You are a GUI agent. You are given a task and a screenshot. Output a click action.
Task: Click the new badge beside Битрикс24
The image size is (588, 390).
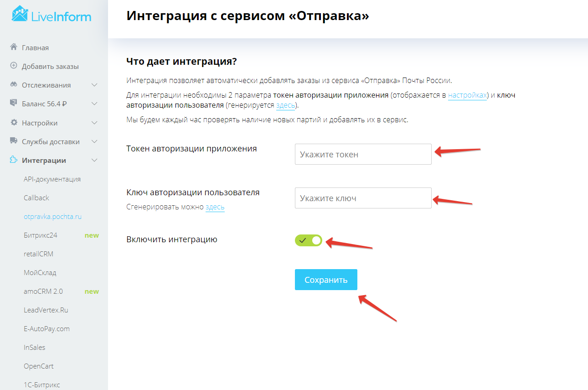92,235
